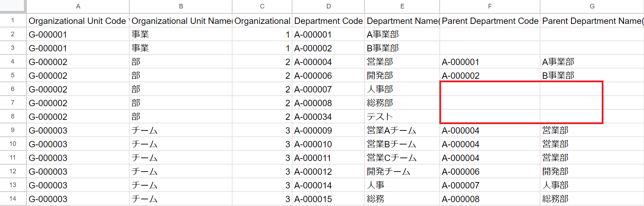
Task: Click the column F header
Action: (490, 6)
